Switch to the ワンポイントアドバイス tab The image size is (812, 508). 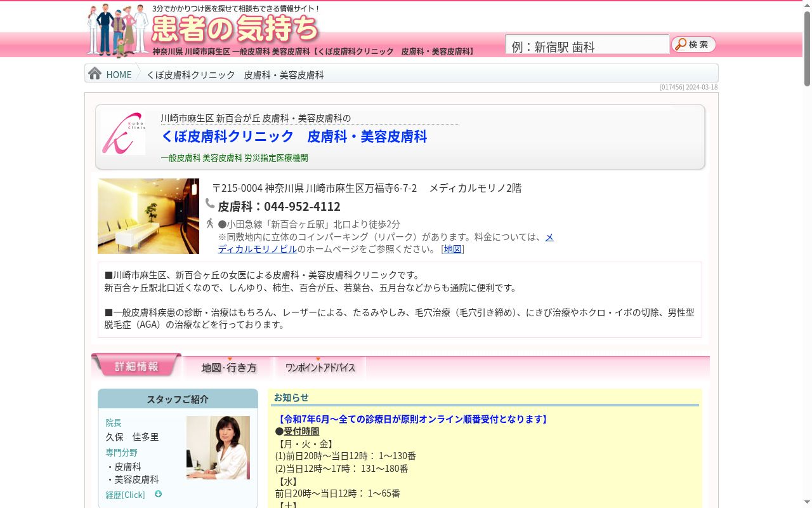click(320, 368)
